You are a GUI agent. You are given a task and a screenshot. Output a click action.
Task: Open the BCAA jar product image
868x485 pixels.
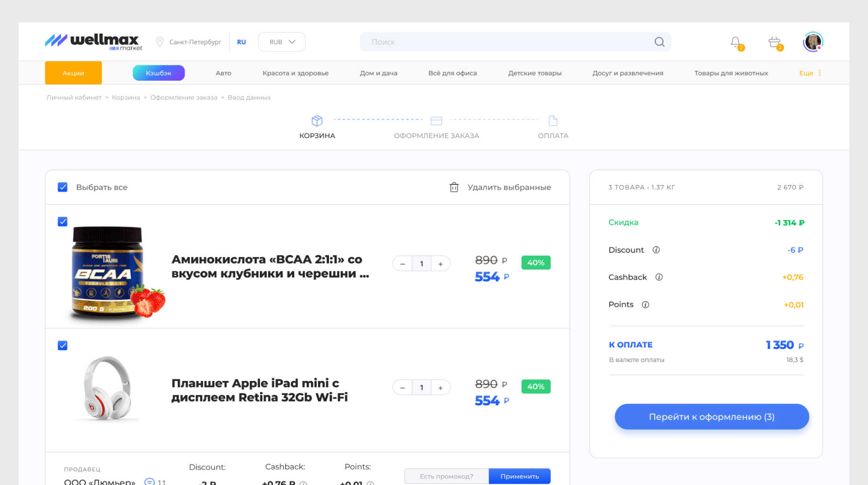tap(117, 274)
